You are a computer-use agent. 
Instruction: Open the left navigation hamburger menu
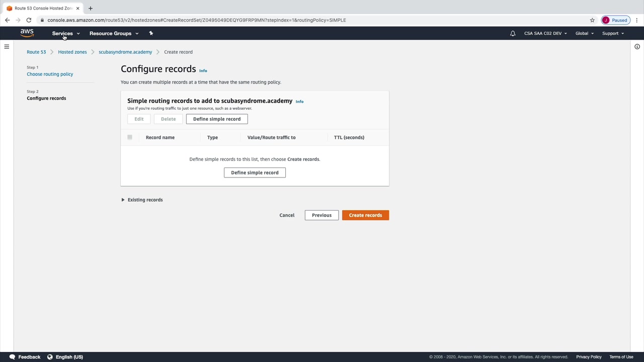[x=7, y=47]
